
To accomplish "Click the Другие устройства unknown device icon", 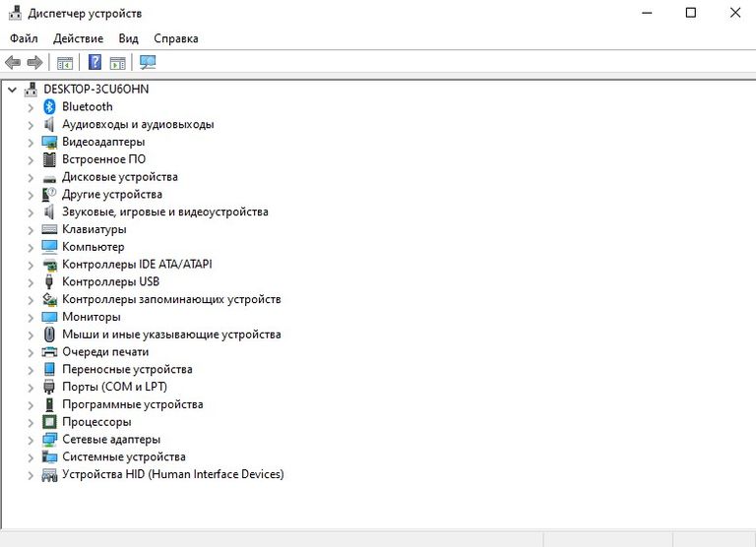I will point(49,194).
